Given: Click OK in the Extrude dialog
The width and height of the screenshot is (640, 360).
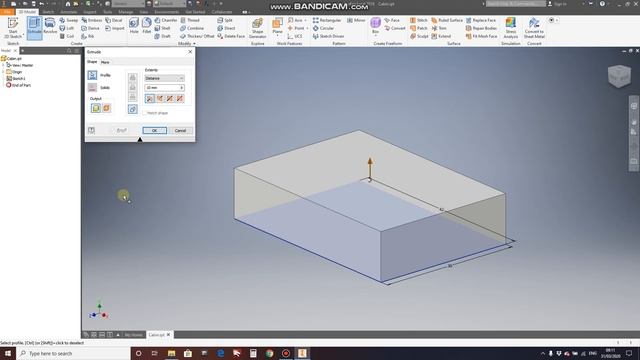Looking at the screenshot, I should tap(154, 131).
